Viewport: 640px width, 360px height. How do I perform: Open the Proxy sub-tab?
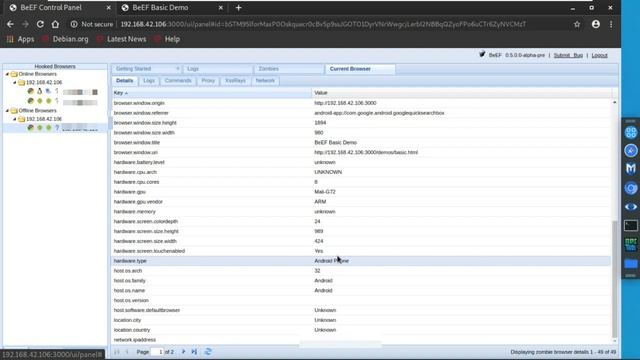pos(208,81)
